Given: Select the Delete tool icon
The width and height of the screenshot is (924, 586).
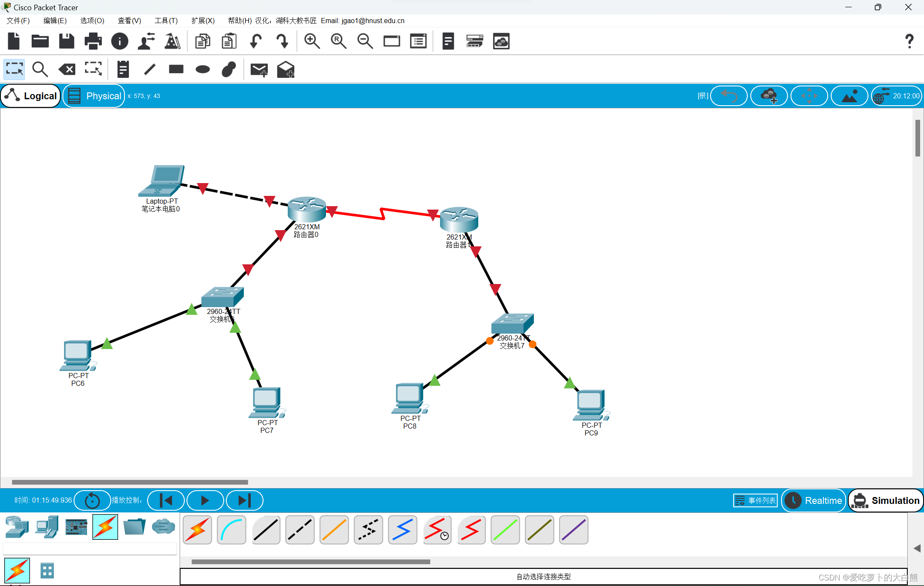Looking at the screenshot, I should point(67,69).
